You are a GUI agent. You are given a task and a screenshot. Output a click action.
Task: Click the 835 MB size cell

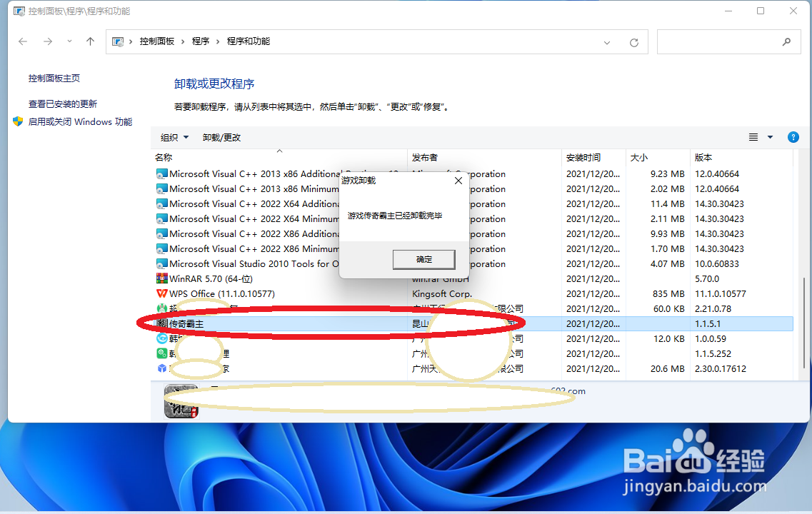tap(668, 294)
